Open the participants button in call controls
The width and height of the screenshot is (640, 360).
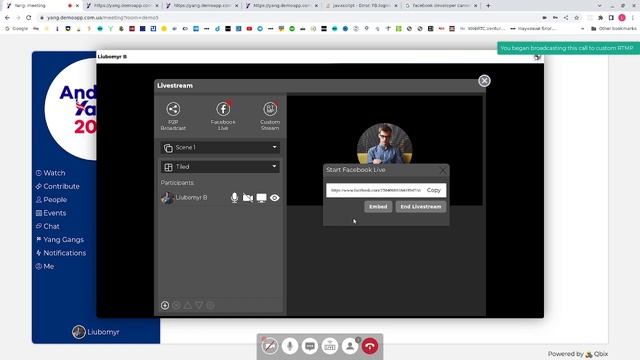coord(350,346)
